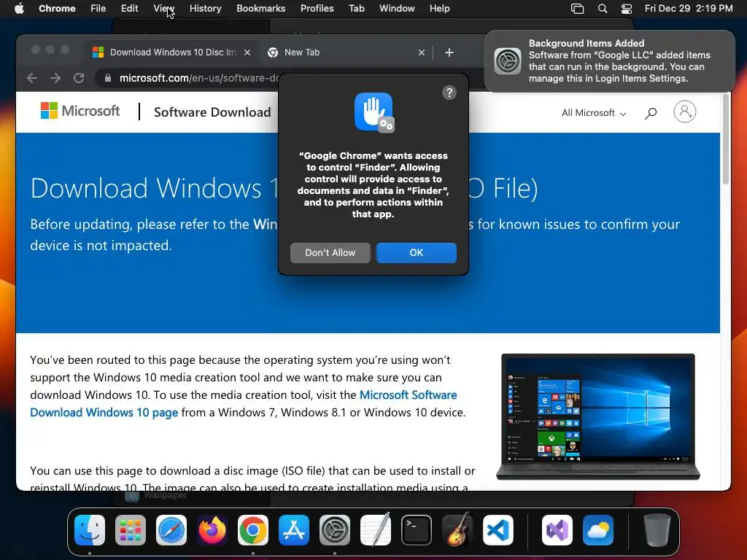The height and width of the screenshot is (560, 747).
Task: Follow Microsoft Software Download Windows 10 link
Action: point(244,404)
